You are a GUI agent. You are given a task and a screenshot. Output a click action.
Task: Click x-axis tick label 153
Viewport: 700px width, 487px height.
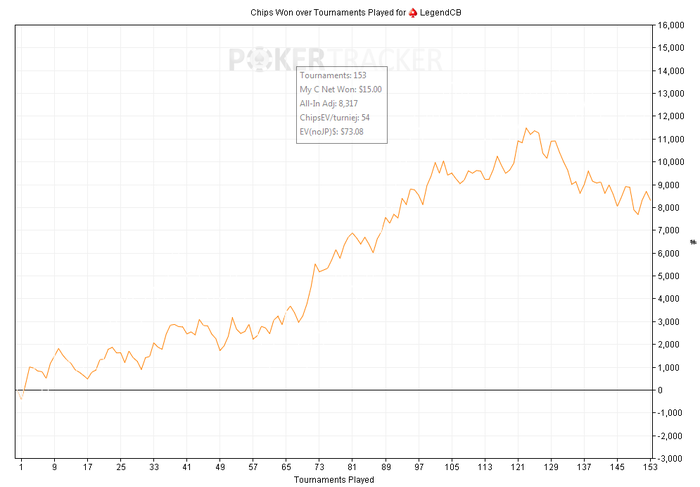click(x=650, y=467)
